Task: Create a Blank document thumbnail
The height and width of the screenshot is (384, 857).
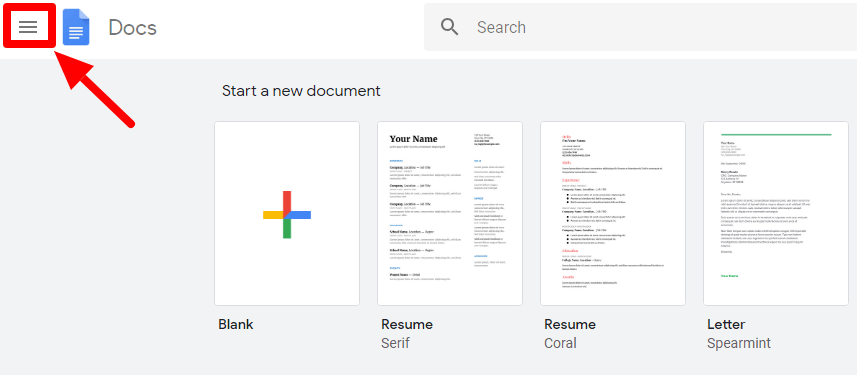Action: pyautogui.click(x=287, y=214)
